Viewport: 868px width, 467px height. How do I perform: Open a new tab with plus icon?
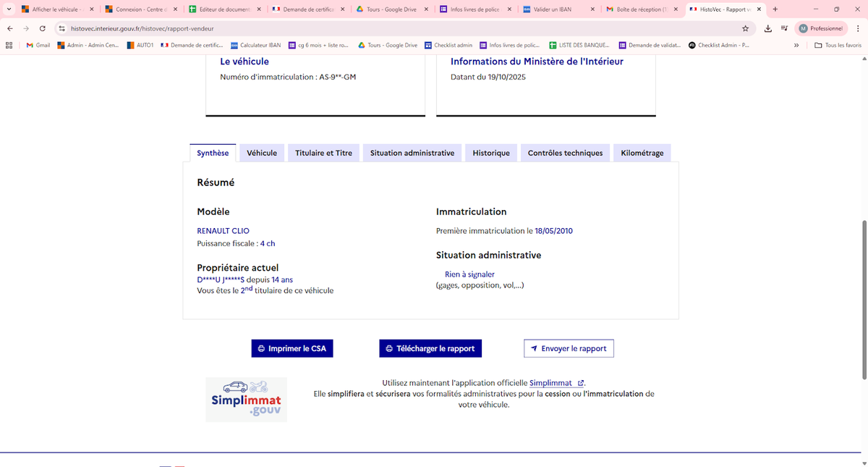[775, 9]
